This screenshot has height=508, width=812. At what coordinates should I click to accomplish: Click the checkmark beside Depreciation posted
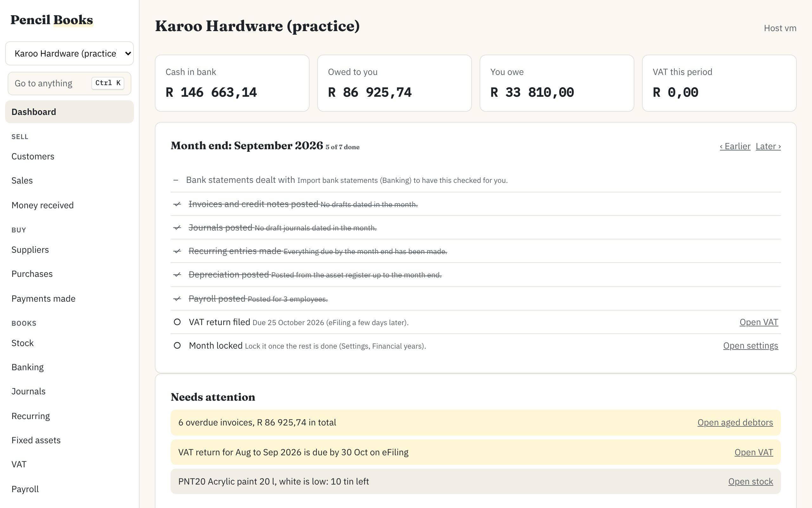177,275
